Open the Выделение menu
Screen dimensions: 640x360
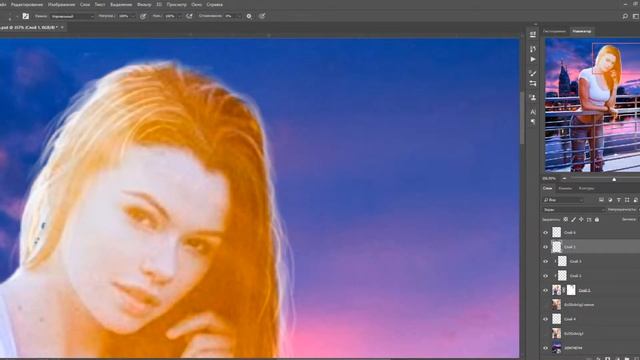[x=121, y=4]
